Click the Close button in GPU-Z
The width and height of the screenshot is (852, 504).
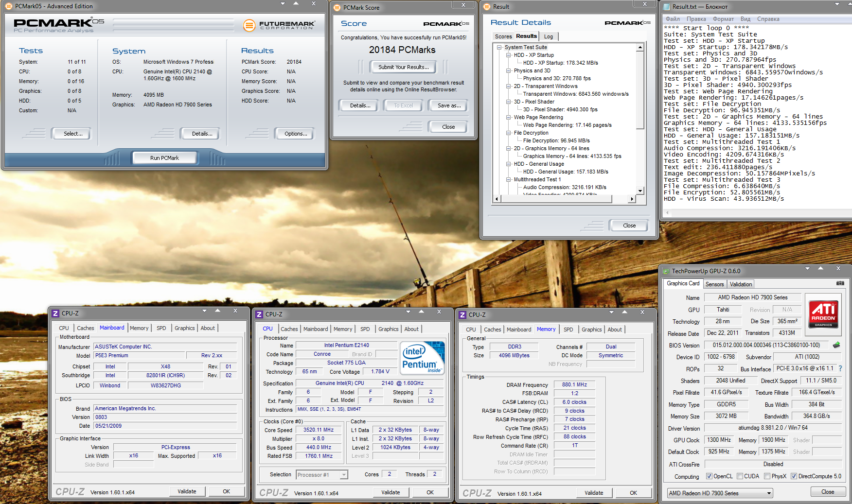[x=828, y=492]
